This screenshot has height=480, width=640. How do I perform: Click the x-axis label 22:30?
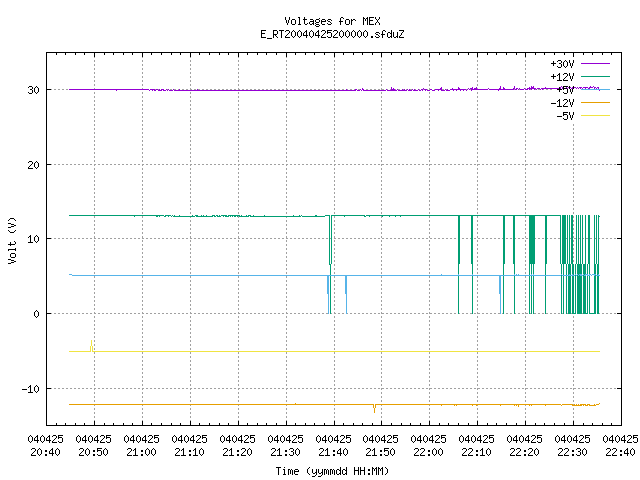point(572,452)
